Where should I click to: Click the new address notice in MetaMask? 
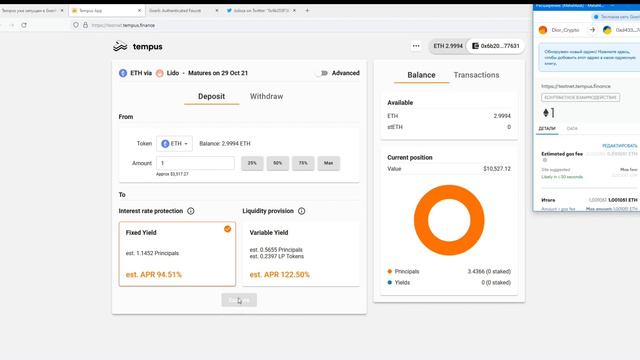pos(589,58)
